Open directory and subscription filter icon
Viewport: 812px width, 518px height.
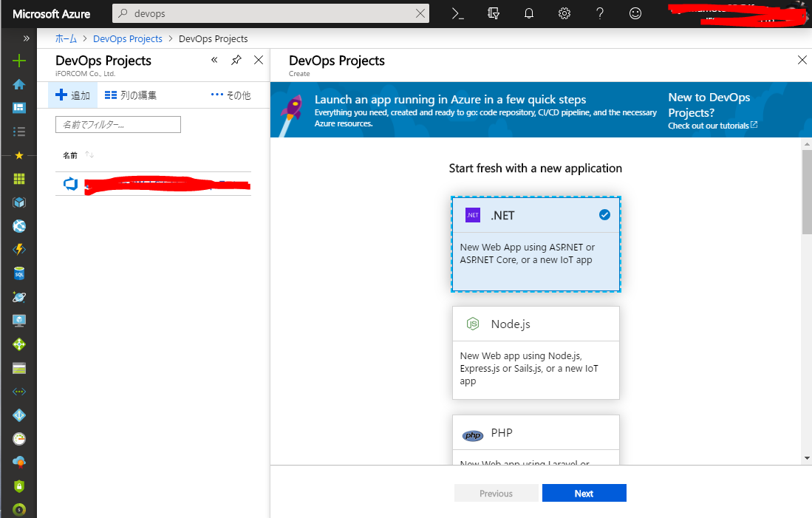[x=494, y=13]
